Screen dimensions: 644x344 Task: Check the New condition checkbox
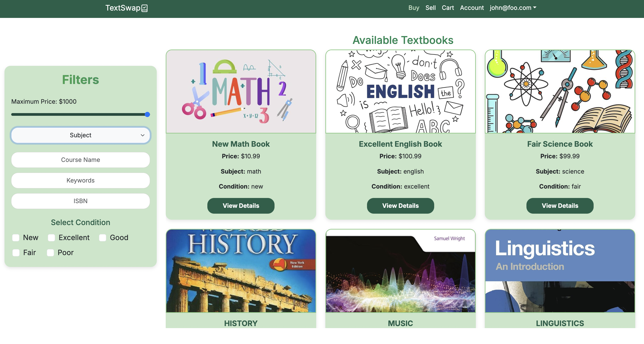[16, 237]
